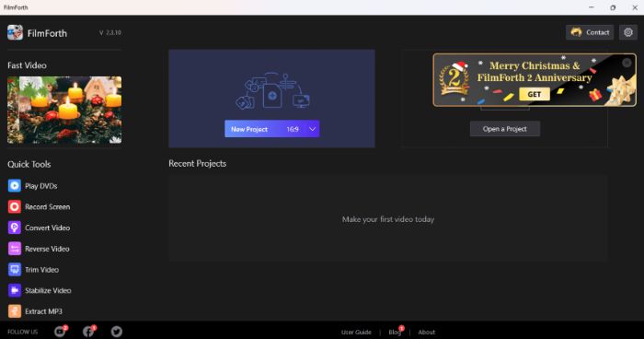This screenshot has height=339, width=644.
Task: Click the Contact button
Action: tap(590, 32)
